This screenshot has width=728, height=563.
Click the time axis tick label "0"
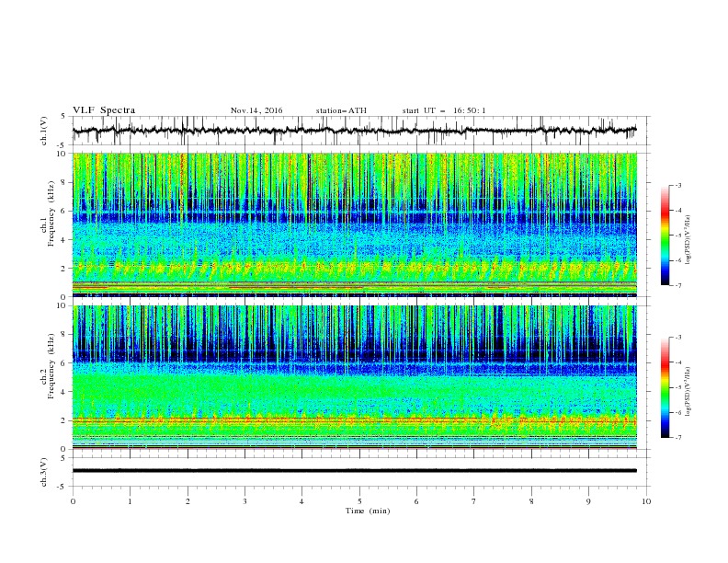(x=73, y=501)
